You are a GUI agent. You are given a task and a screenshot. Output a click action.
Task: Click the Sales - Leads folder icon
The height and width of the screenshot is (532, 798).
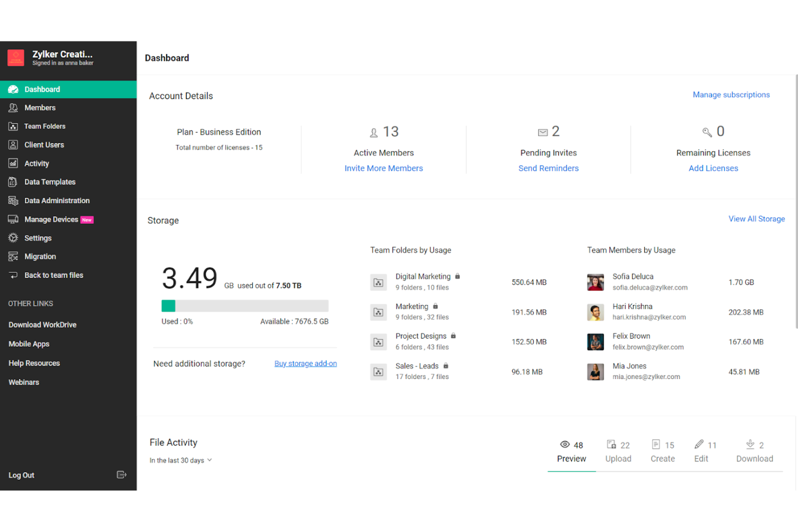379,372
